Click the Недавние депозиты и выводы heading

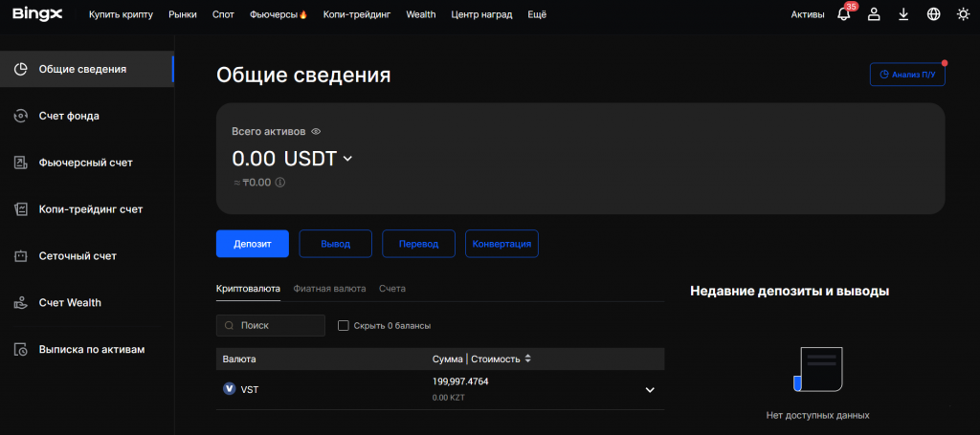pyautogui.click(x=790, y=291)
